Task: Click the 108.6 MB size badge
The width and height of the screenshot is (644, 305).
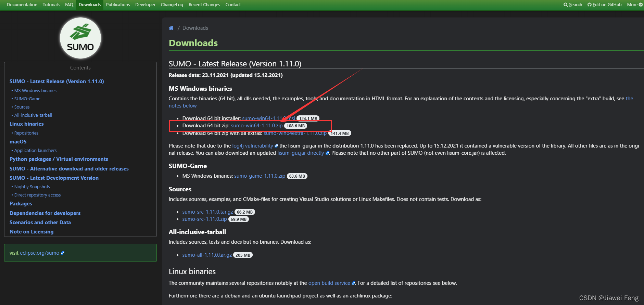Action: (x=295, y=126)
